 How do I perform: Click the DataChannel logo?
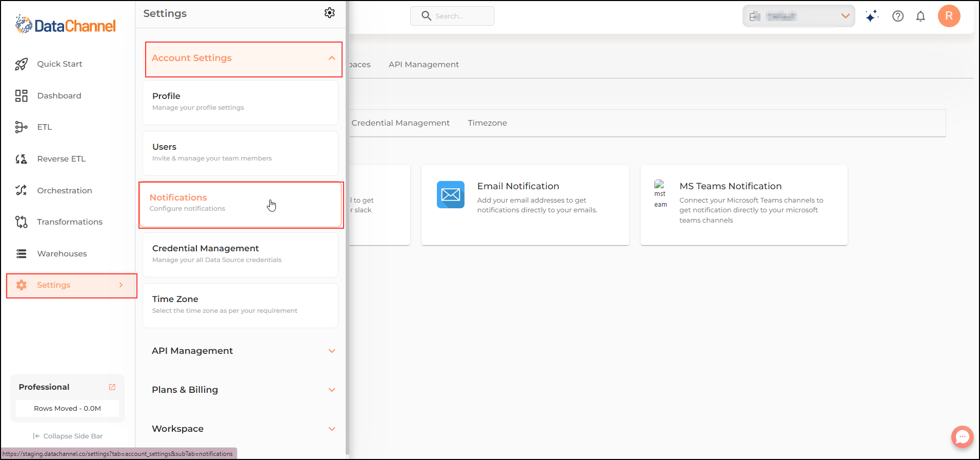pyautogui.click(x=65, y=25)
